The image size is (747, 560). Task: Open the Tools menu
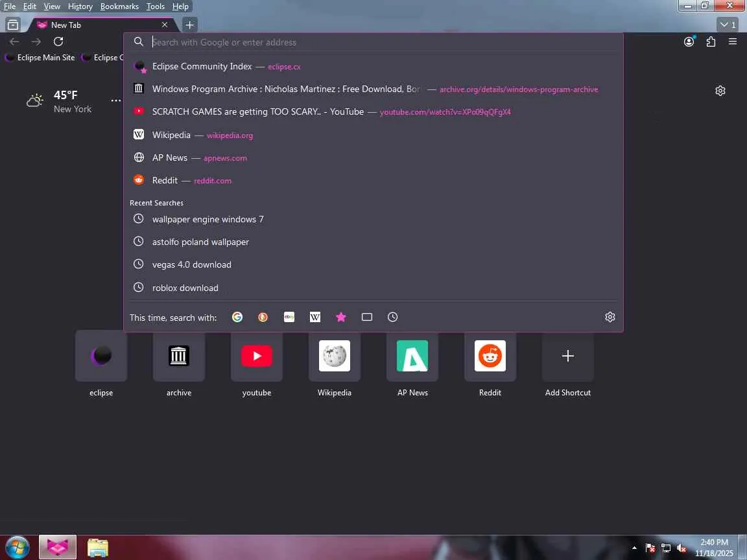pyautogui.click(x=156, y=6)
